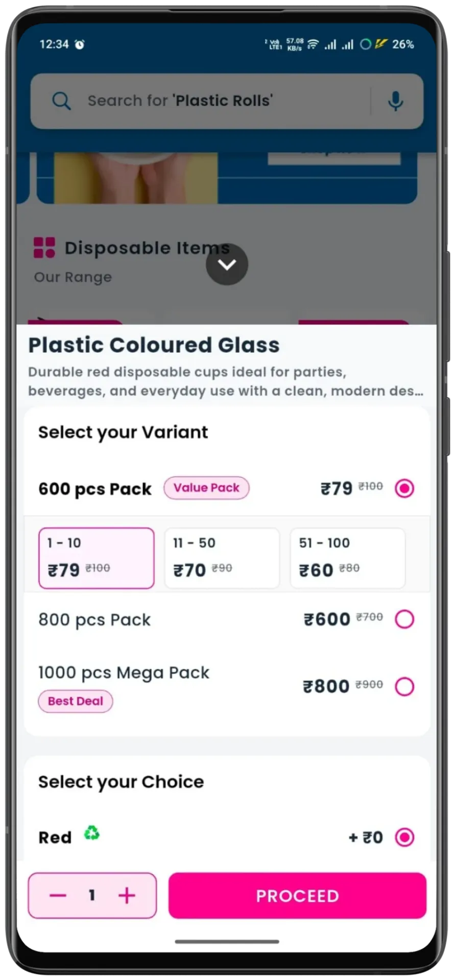Collapse the product sheet with the chevron
Screen dimensions: 455x980
coord(227,264)
